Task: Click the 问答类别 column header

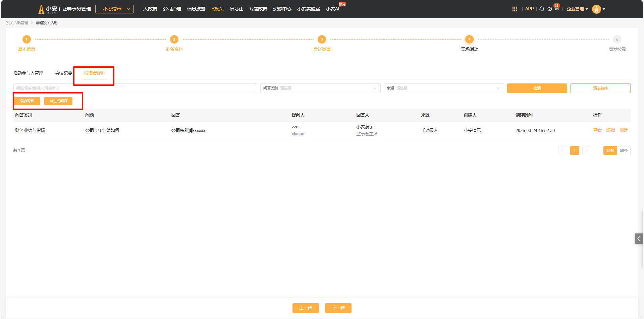Action: (x=24, y=115)
